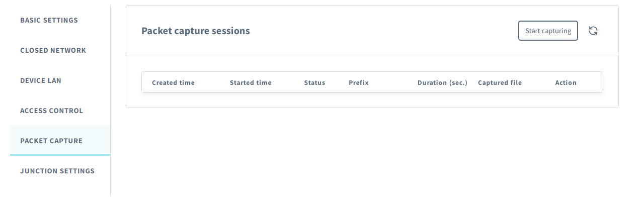Click the header gap between Prefix and Duration
This screenshot has height=201, width=644.
pyautogui.click(x=393, y=82)
